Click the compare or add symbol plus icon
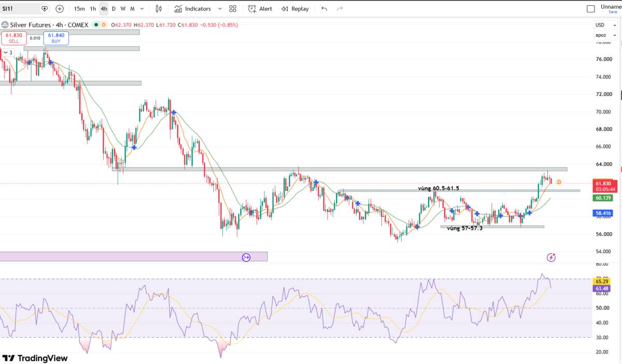The height and width of the screenshot is (364, 622). tap(60, 9)
